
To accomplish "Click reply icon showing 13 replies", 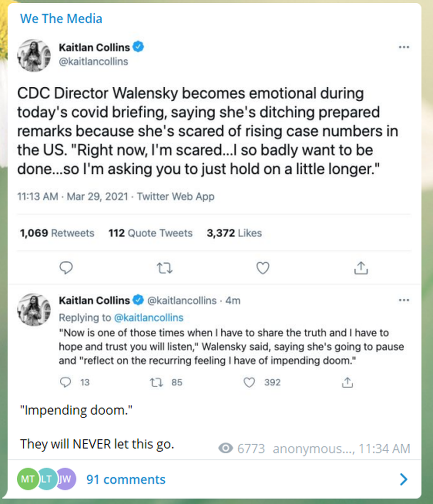I will (65, 382).
